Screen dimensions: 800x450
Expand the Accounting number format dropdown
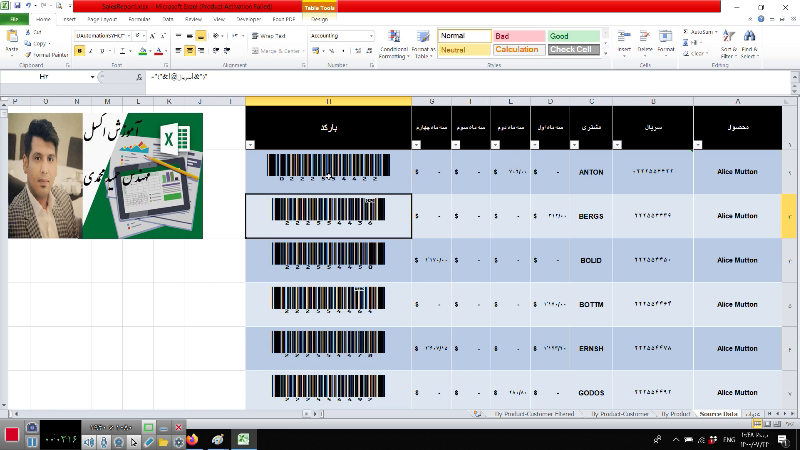click(371, 36)
